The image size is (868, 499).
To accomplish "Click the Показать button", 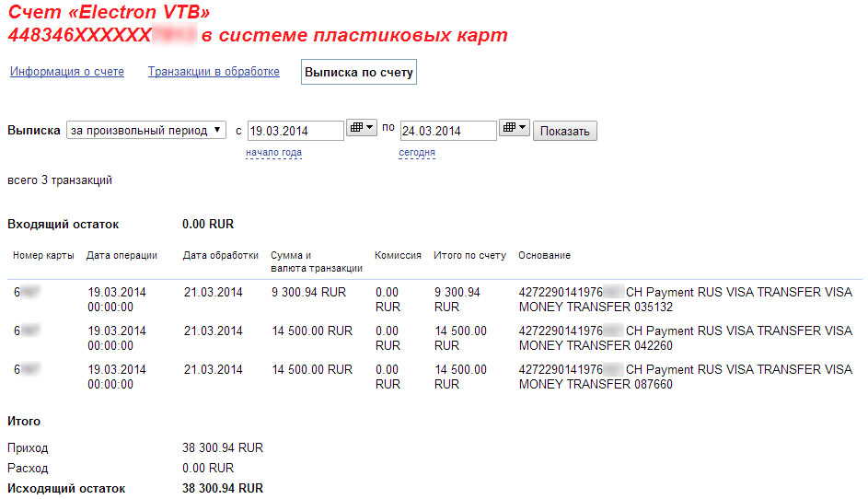I will click(564, 131).
